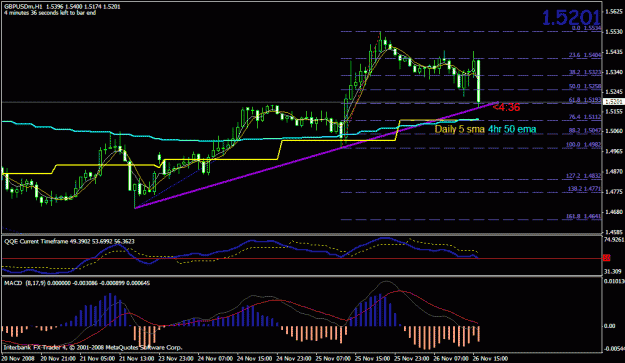Screen dimensions: 625x363
Task: Click the '20 Nov 21:00' time axis label
Action: click(57, 358)
